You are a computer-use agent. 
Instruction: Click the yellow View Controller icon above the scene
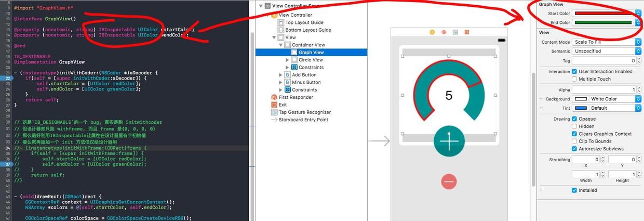coord(432,32)
